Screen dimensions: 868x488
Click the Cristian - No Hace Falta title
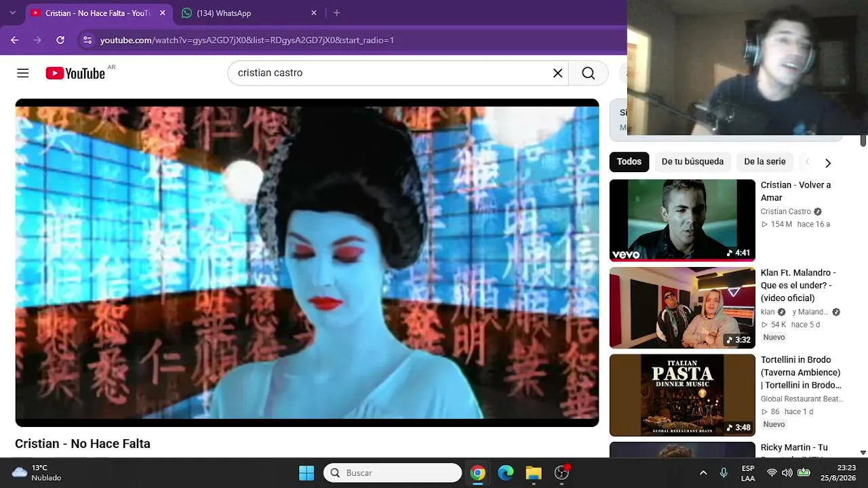click(x=83, y=444)
